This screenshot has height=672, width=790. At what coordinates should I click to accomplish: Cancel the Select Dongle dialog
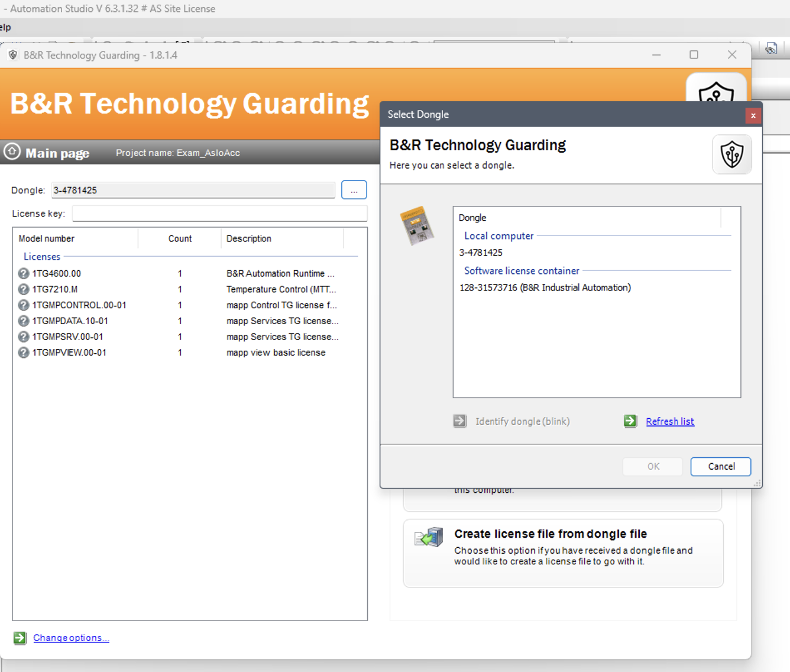(x=721, y=466)
